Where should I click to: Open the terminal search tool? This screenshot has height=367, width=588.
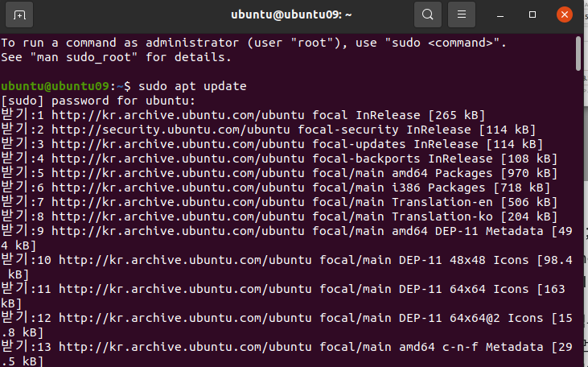[x=427, y=14]
